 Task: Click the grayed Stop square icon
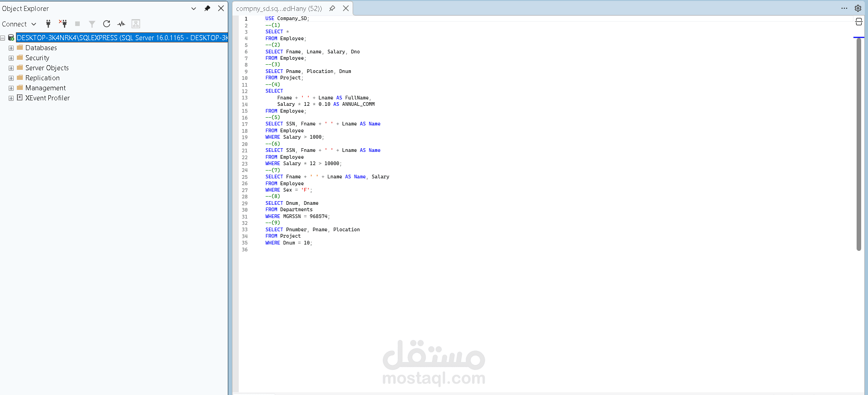click(x=77, y=24)
